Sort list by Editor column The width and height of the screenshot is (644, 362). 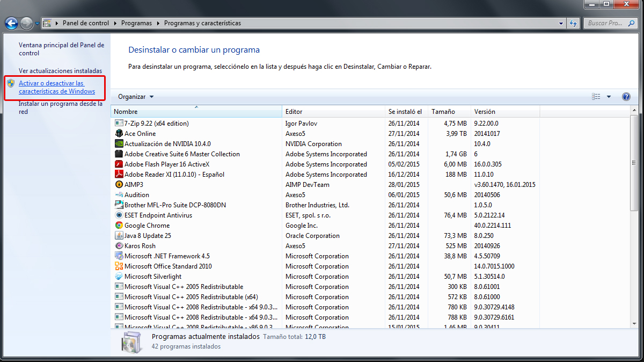point(333,112)
